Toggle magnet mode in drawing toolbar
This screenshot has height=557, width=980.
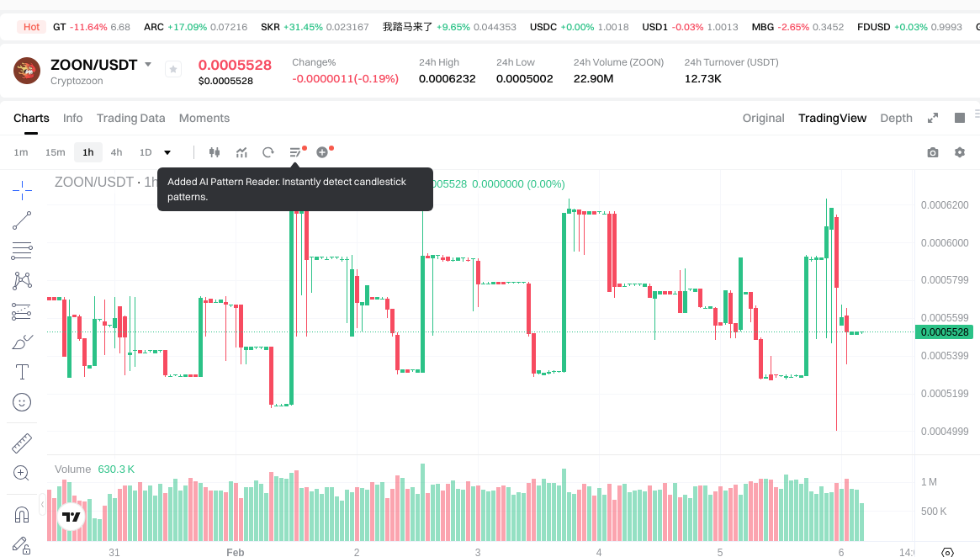click(x=22, y=514)
